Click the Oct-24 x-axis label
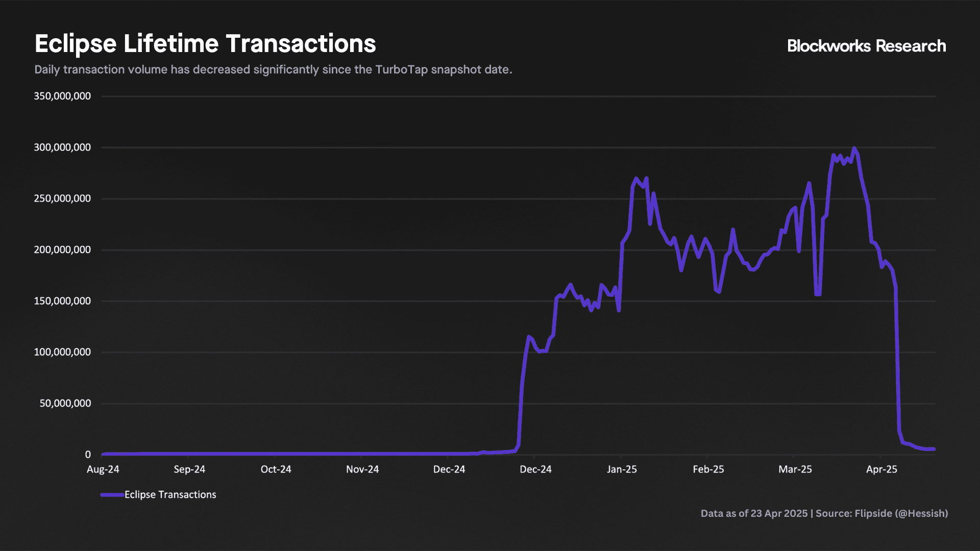Screen dimensions: 980x551 click(276, 469)
